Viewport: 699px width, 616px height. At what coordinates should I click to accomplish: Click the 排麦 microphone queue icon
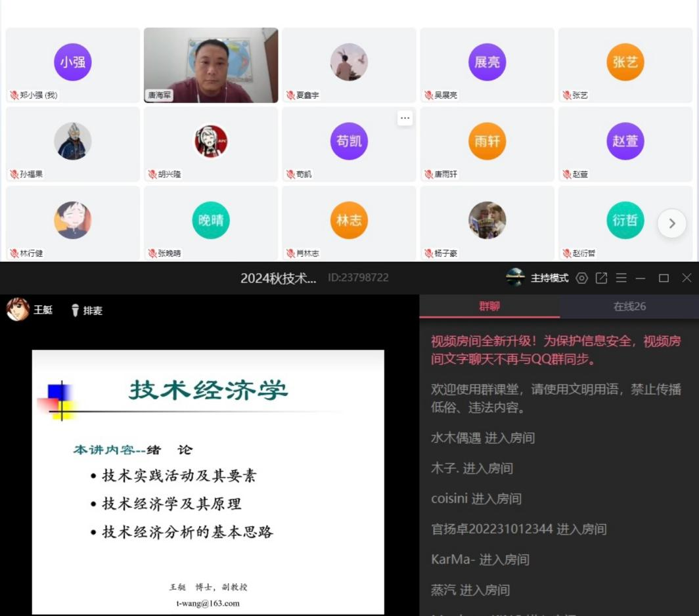click(x=76, y=311)
